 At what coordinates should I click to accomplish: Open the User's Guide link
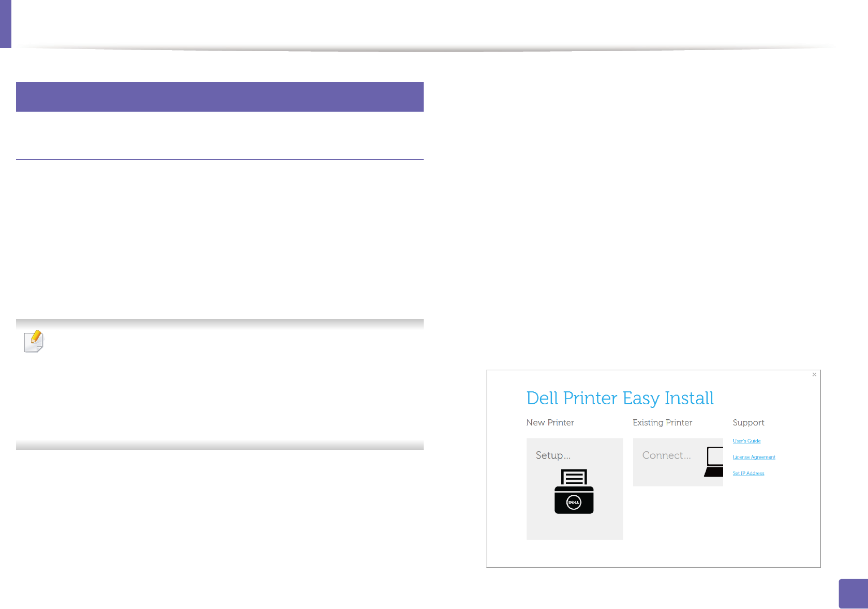(x=746, y=441)
